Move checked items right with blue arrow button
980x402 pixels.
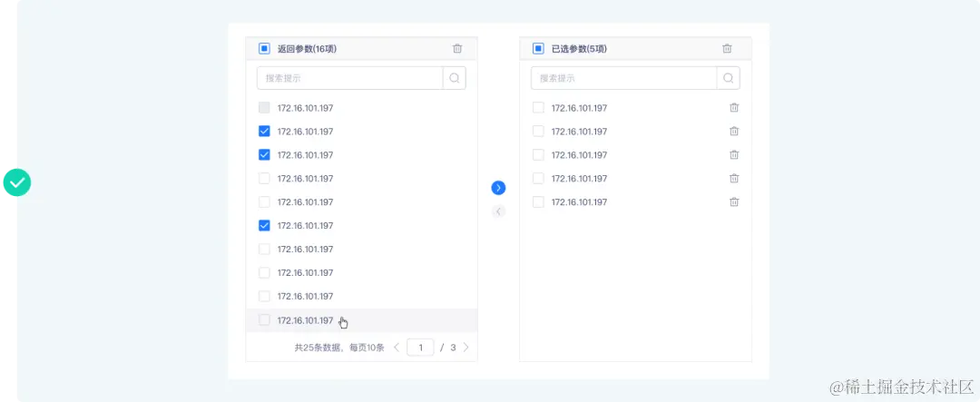498,188
